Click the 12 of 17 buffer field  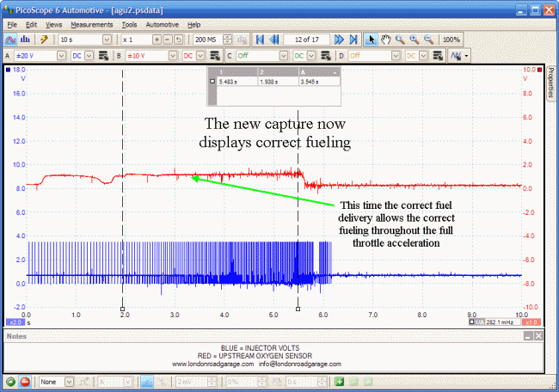point(306,40)
